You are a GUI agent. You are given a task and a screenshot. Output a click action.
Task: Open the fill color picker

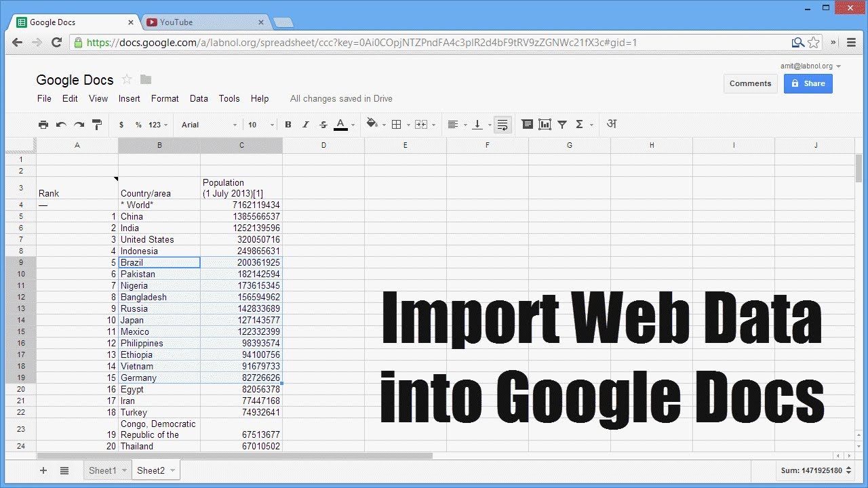[x=376, y=125]
